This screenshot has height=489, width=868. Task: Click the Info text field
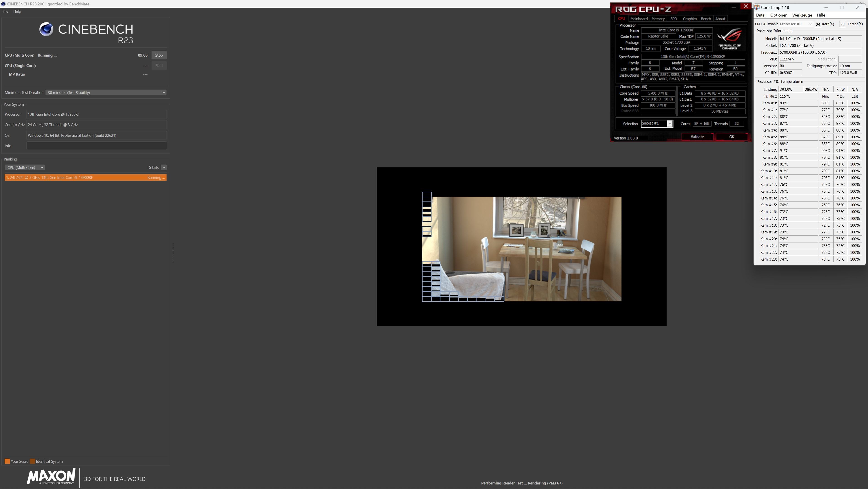click(x=96, y=146)
